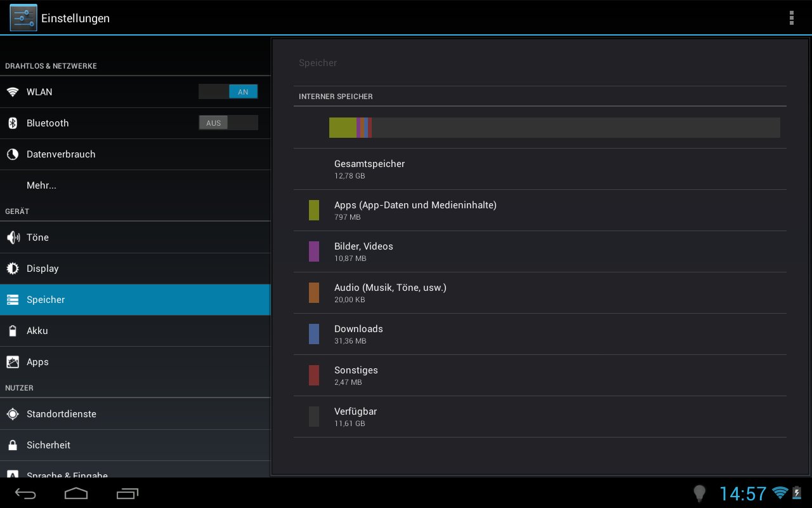Click the purple Bilder, Videos swatch
812x508 pixels.
tap(314, 251)
